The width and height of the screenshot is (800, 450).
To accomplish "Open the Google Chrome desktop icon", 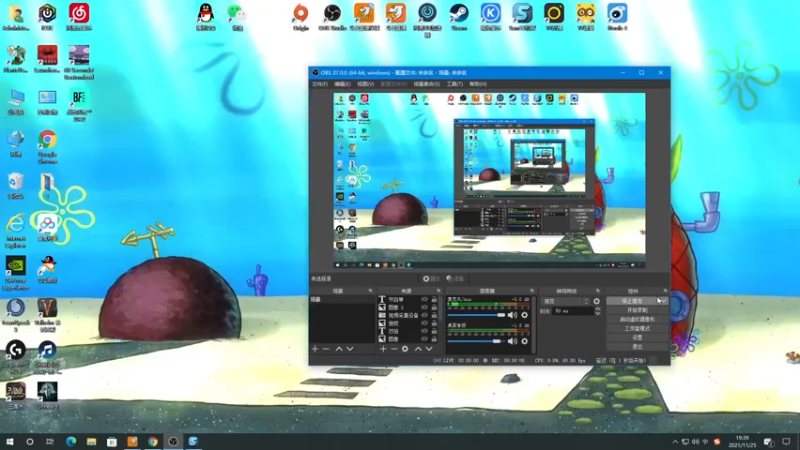I will [47, 147].
